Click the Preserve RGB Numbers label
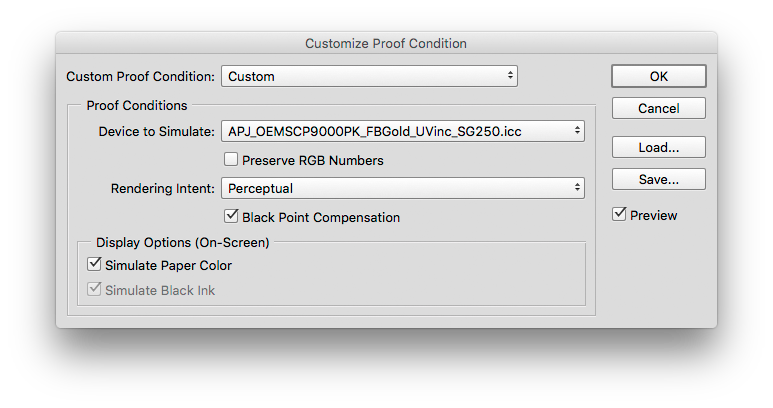 (313, 161)
